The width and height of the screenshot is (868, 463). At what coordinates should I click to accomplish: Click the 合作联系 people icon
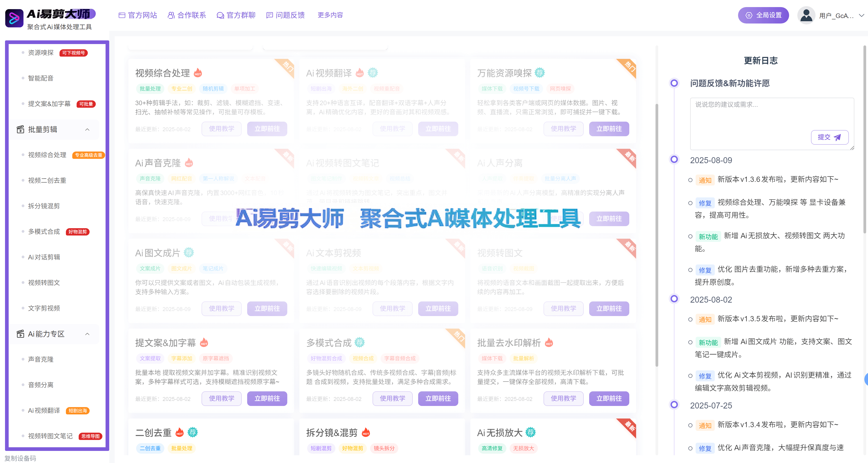[171, 15]
